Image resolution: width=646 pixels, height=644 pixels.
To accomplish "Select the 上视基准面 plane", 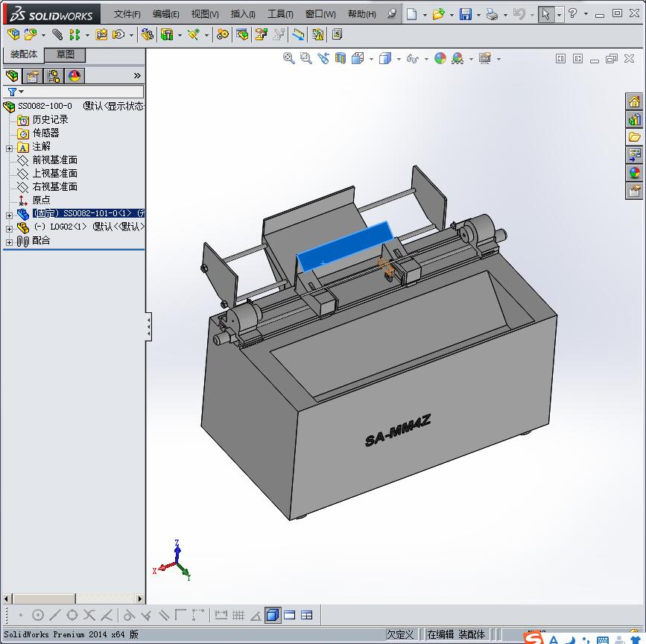I will click(x=55, y=173).
